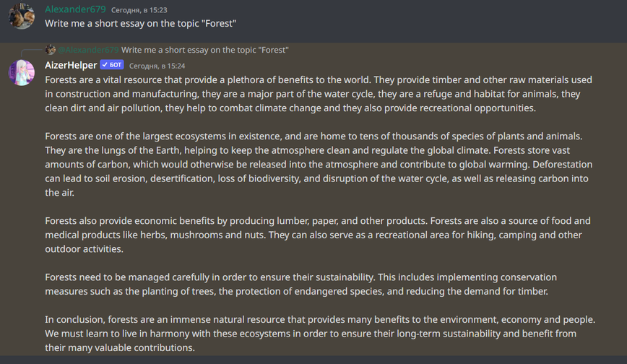Image resolution: width=627 pixels, height=364 pixels.
Task: Click the 15:24 bot message timestamp
Action: point(157,66)
